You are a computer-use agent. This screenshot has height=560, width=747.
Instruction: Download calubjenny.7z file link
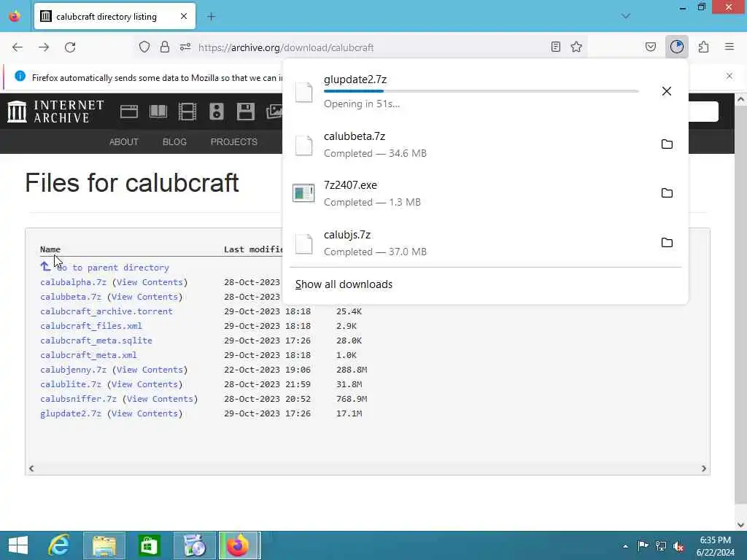(x=74, y=370)
